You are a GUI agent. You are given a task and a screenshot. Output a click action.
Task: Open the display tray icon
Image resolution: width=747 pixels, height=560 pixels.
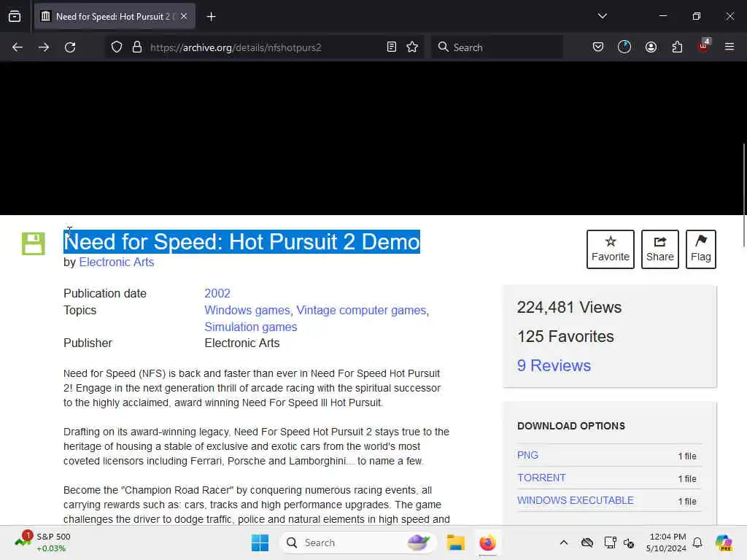click(x=609, y=542)
